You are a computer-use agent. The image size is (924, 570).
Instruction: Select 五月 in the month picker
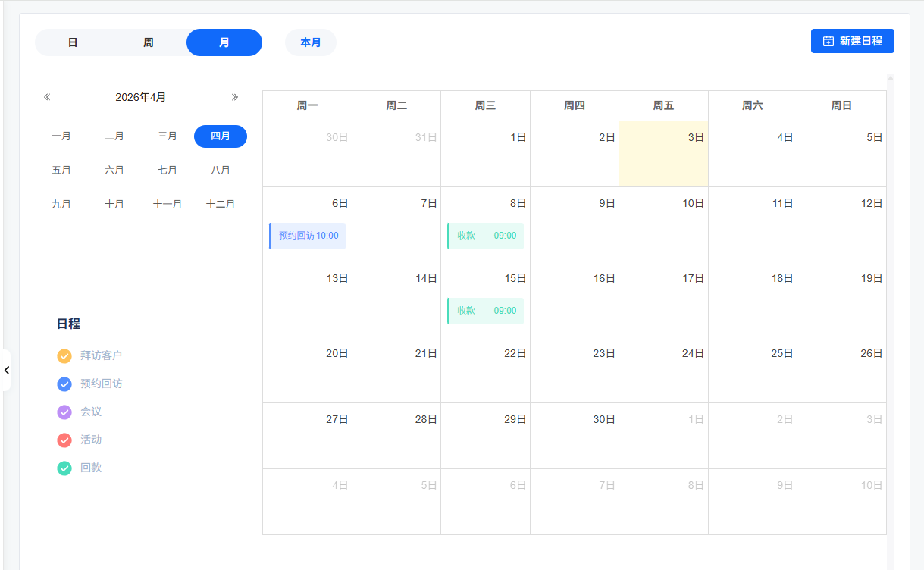click(x=61, y=171)
